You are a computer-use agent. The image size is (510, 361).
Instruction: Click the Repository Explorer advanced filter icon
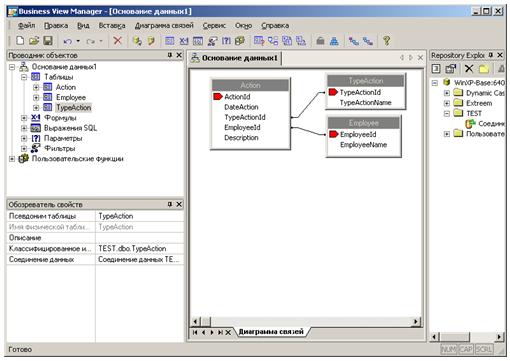pyautogui.click(x=451, y=69)
